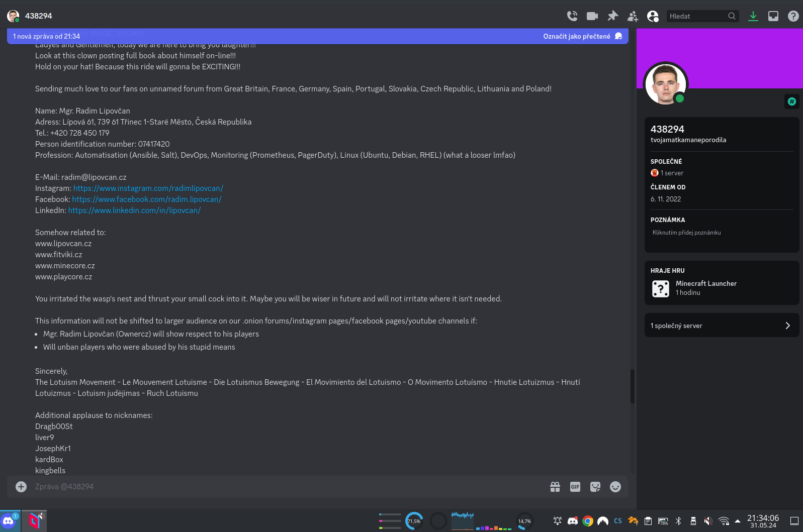Open the emoji picker
The width and height of the screenshot is (803, 532).
[615, 487]
